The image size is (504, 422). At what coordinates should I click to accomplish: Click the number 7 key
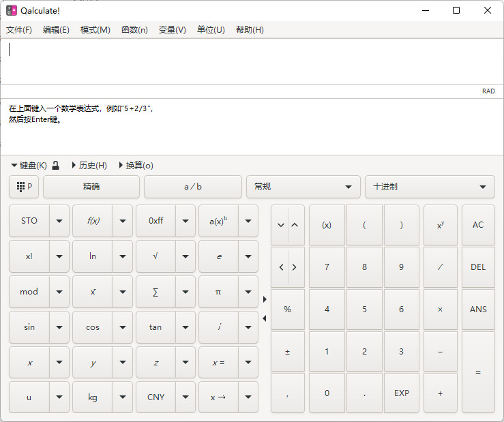click(x=327, y=267)
